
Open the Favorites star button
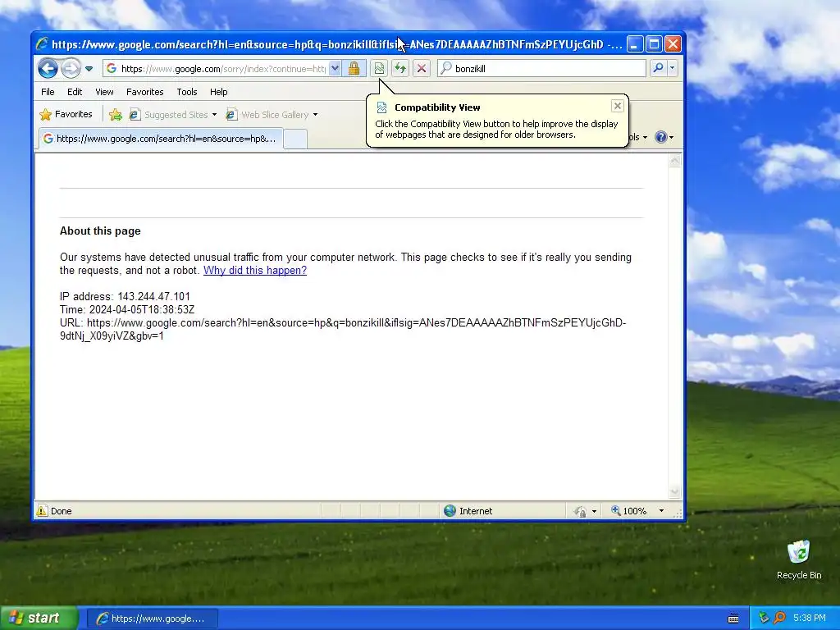pos(66,114)
